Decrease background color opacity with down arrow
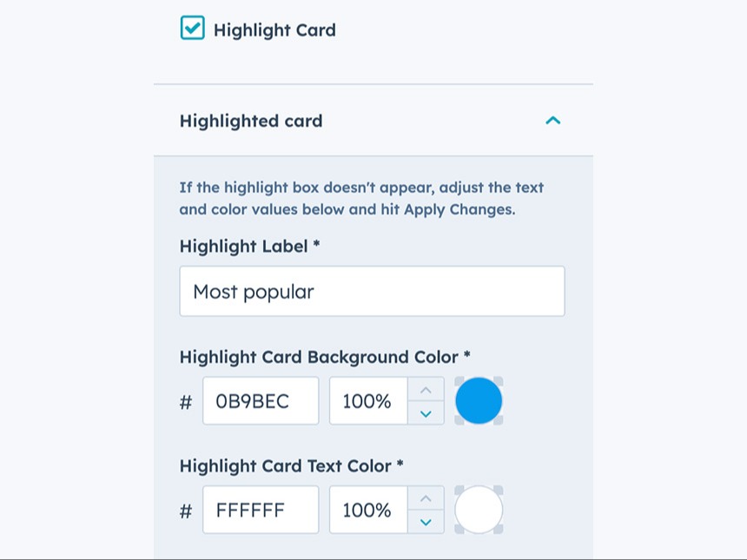 point(426,413)
